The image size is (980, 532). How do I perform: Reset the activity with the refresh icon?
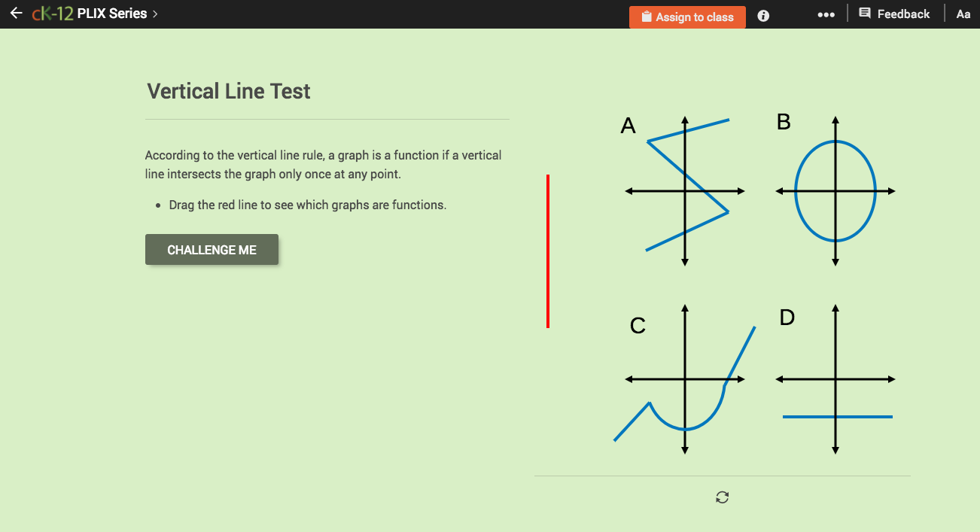click(722, 497)
